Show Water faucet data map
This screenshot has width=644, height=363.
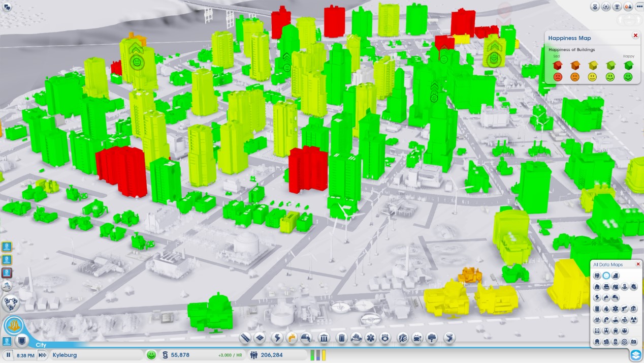606,297
